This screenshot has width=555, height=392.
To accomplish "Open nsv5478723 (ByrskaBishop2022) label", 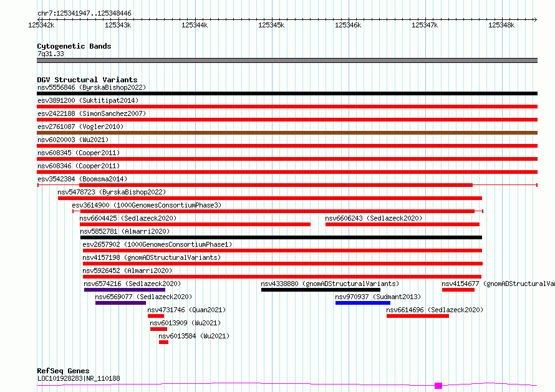I will click(x=112, y=192).
